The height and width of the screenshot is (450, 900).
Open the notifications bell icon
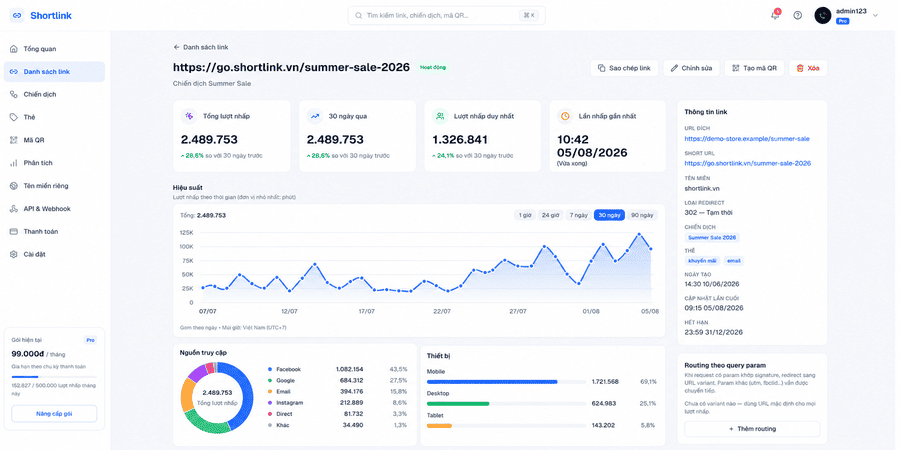775,15
